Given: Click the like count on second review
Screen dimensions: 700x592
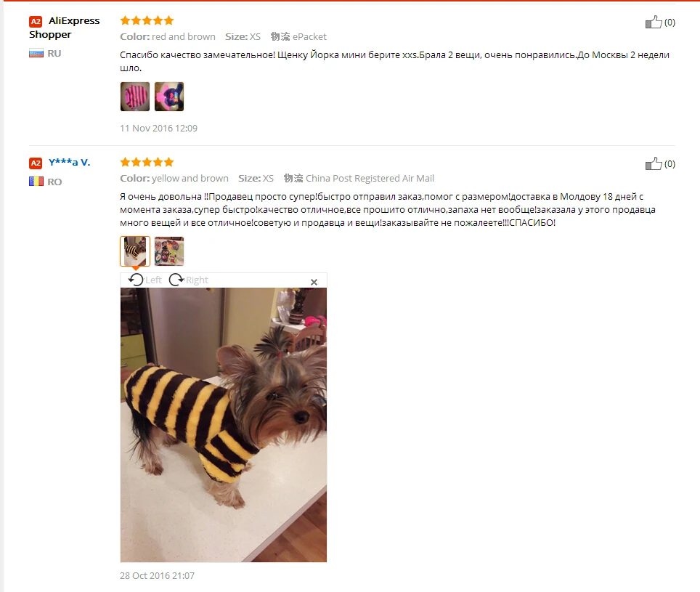Looking at the screenshot, I should click(x=670, y=164).
